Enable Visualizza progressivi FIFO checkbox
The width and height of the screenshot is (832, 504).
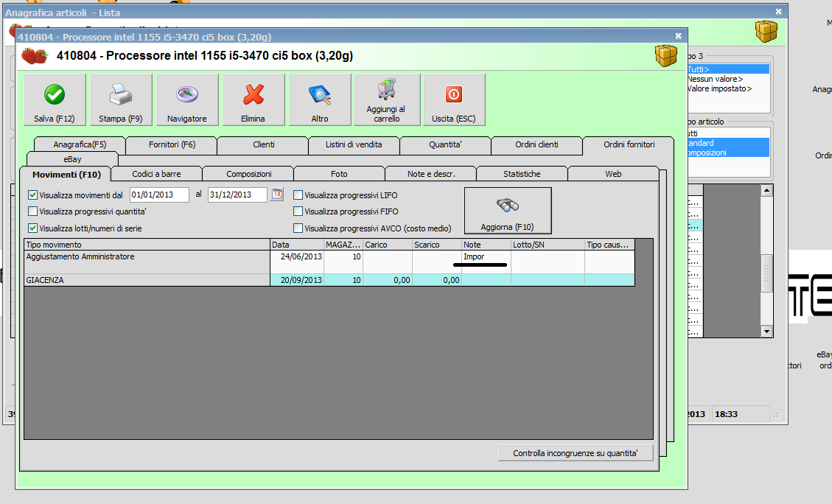298,211
